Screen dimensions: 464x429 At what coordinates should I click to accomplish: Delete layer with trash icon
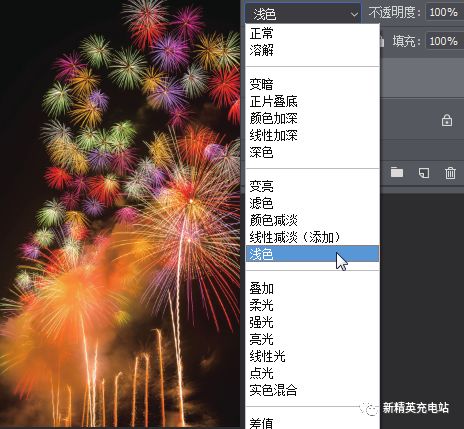tap(450, 173)
